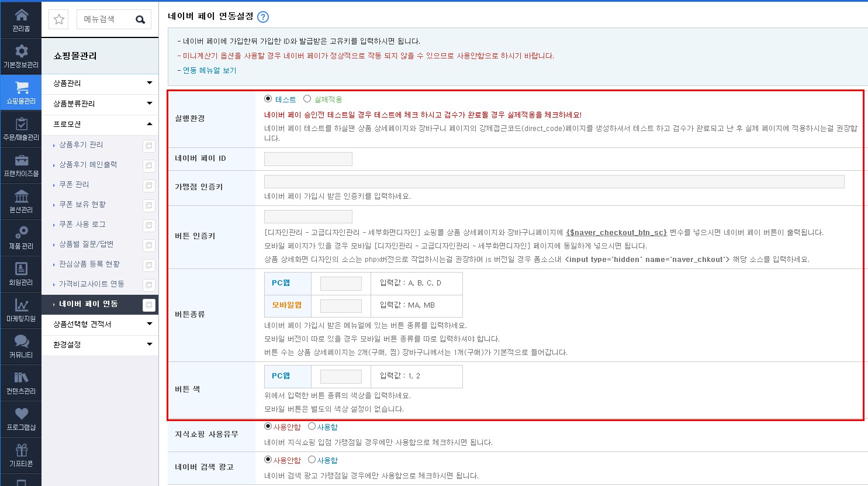Open 기프티콘 gift icon
This screenshot has height=486, width=868.
[21, 450]
